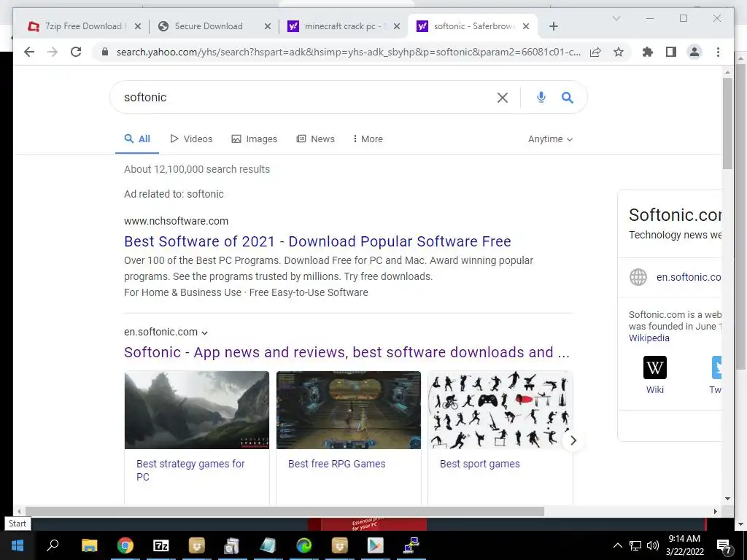This screenshot has width=747, height=560.
Task: Select the News results tab
Action: 316,139
